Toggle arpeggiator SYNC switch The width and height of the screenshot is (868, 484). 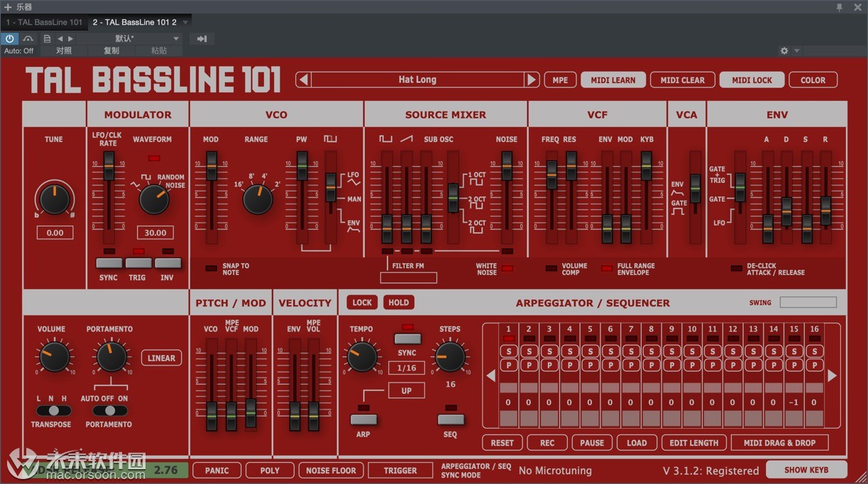[407, 339]
